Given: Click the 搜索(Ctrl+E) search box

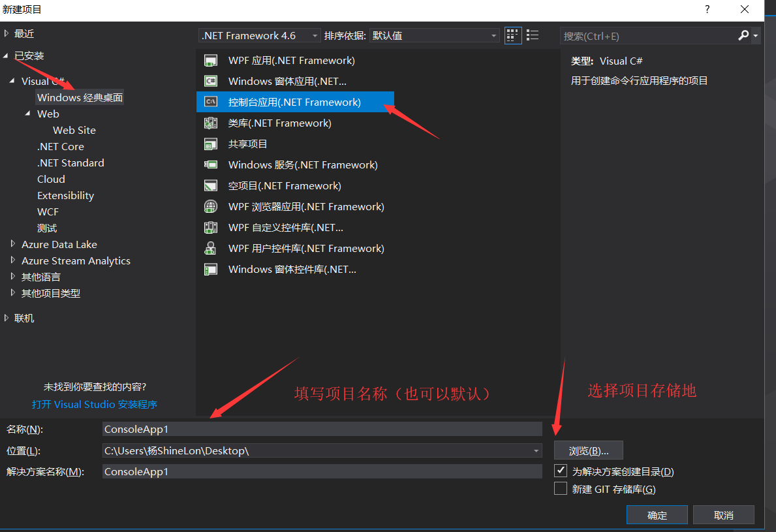Looking at the screenshot, I should pyautogui.click(x=649, y=36).
